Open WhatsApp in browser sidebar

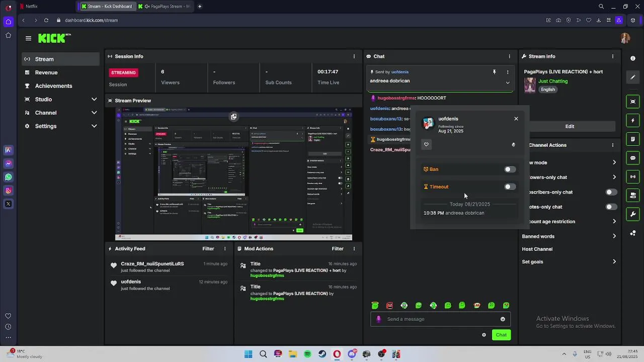[x=8, y=177]
